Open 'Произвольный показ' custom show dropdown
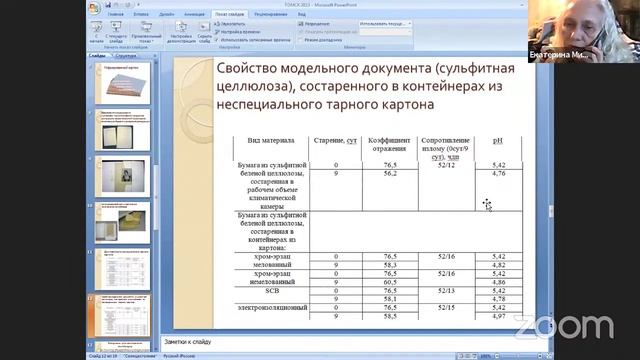Viewport: 640px width, 360px height. tap(146, 32)
